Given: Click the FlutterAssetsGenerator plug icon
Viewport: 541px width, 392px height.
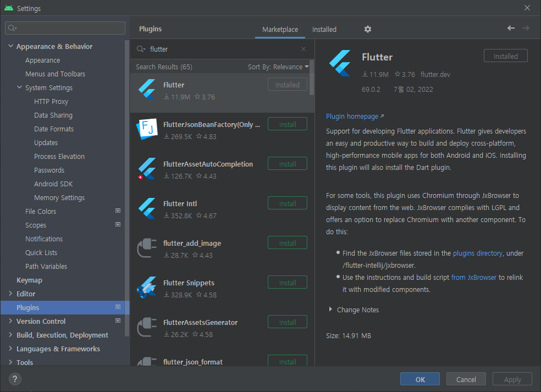Looking at the screenshot, I should pos(147,327).
